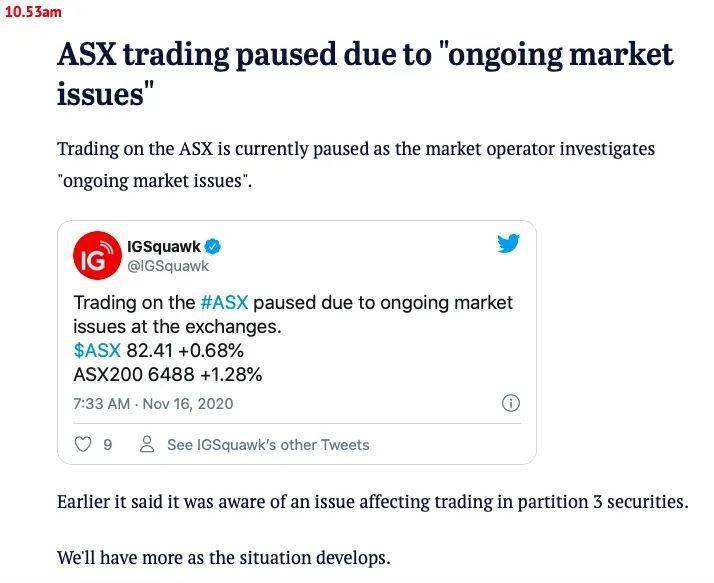Click the #ASX hashtag link
This screenshot has height=583, width=714.
point(224,302)
